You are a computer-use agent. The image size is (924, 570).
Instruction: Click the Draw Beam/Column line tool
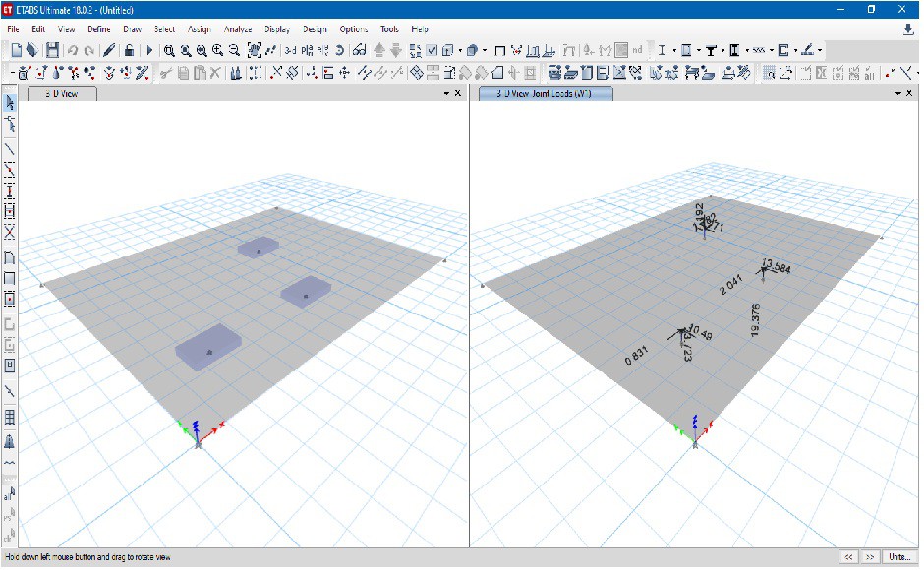tap(10, 148)
